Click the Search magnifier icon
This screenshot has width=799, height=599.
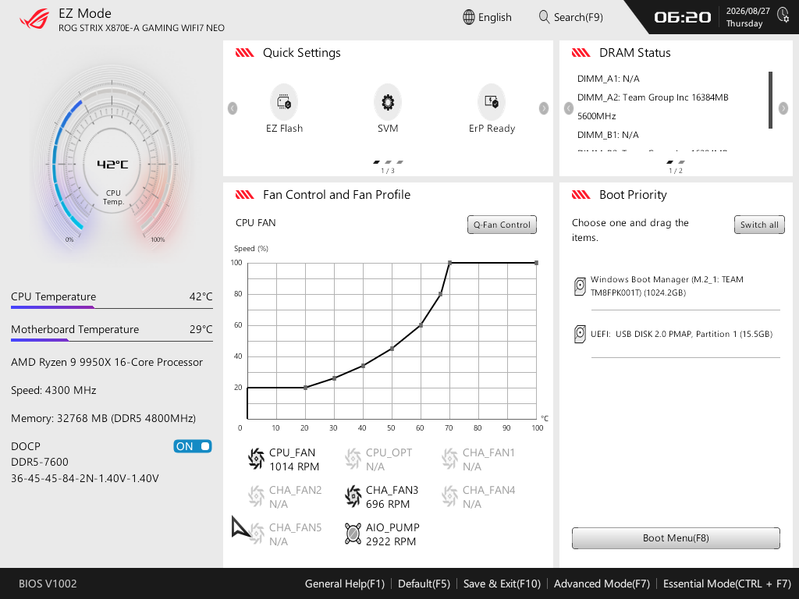pyautogui.click(x=544, y=17)
